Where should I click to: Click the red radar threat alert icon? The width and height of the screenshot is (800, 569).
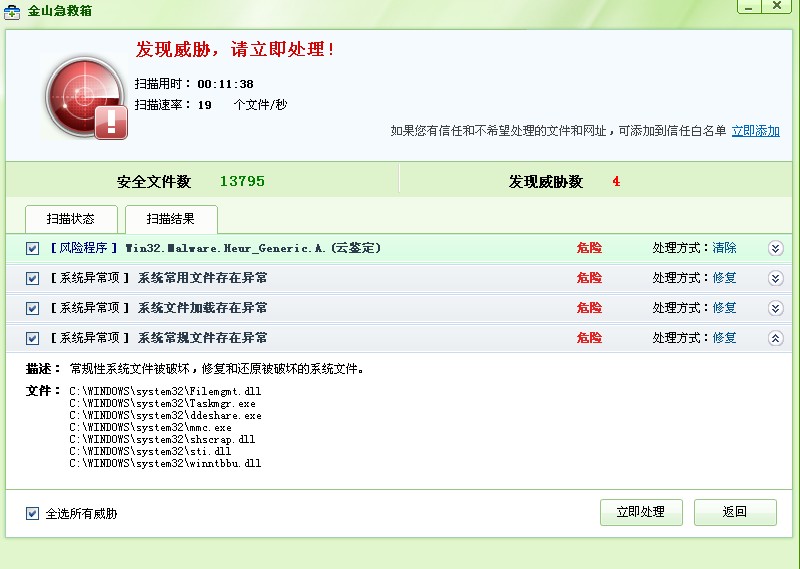point(86,97)
